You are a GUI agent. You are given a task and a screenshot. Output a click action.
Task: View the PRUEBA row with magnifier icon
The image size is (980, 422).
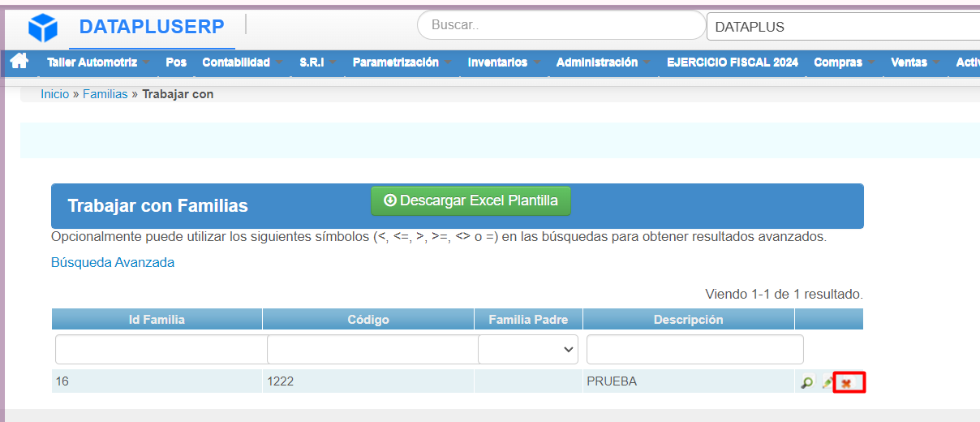click(x=806, y=382)
